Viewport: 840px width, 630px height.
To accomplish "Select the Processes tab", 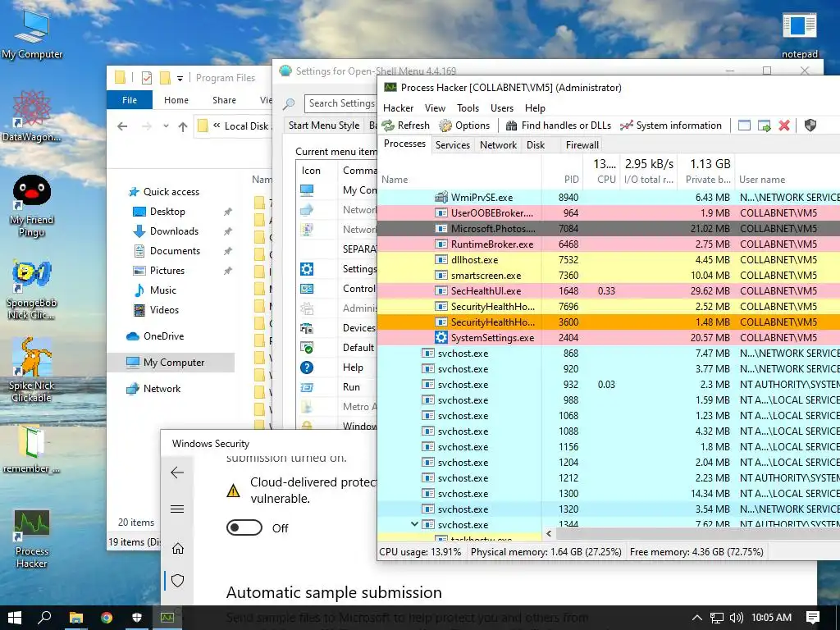I will (x=404, y=144).
